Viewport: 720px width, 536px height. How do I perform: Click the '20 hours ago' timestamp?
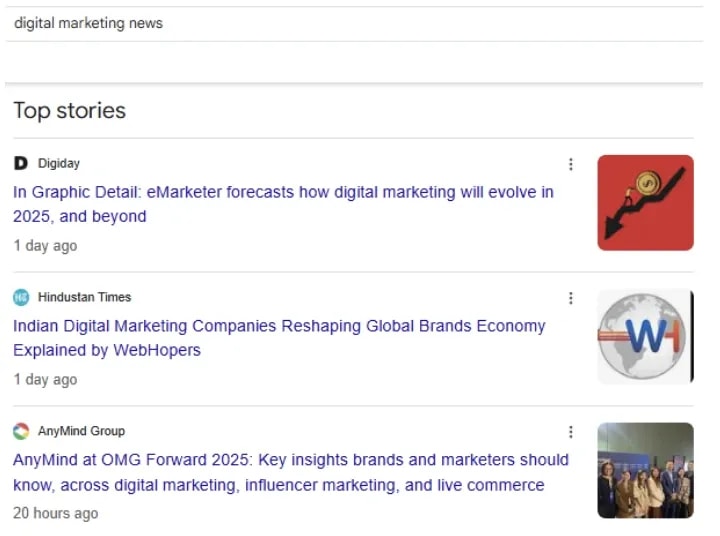coord(56,513)
